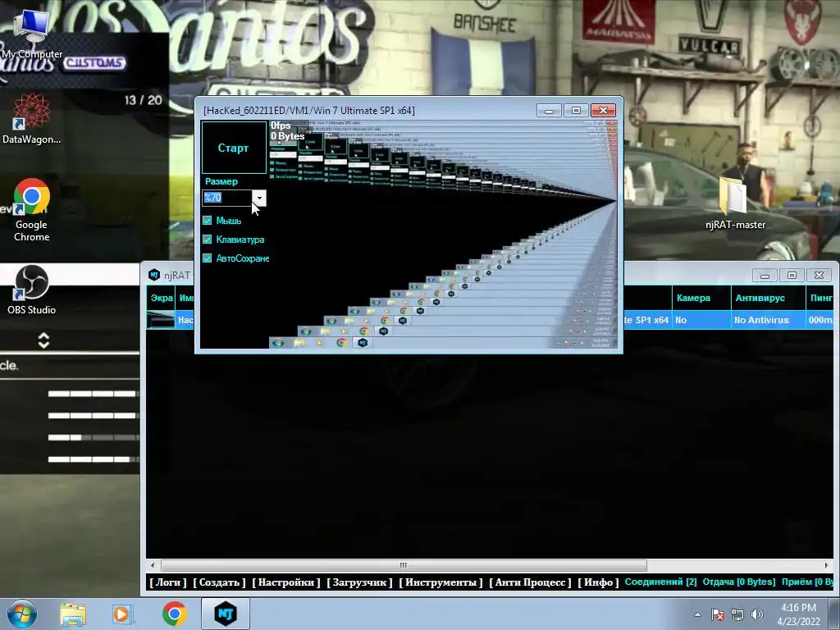
Task: Click the client screen thumbnail in njRAT list
Action: click(161, 320)
